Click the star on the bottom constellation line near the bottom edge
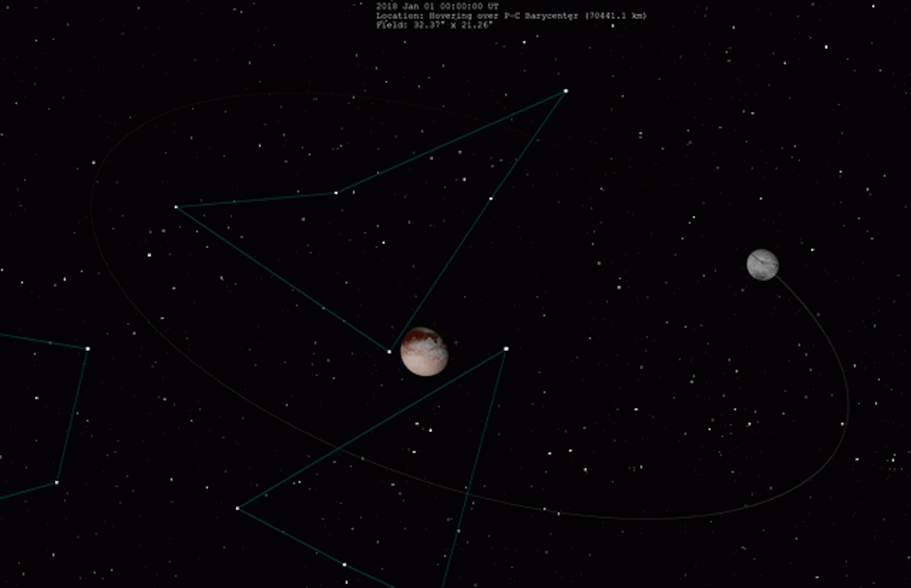The image size is (911, 588). [x=344, y=565]
